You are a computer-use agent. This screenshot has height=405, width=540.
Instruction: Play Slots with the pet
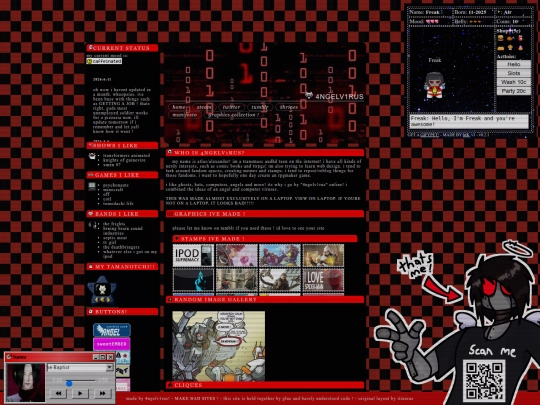[513, 73]
